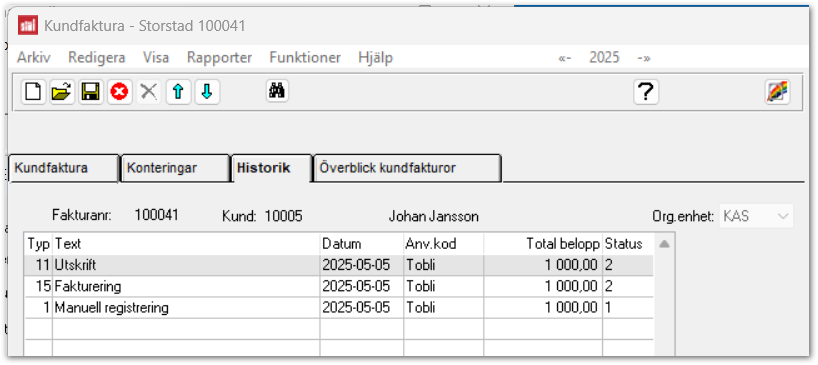Click the New document toolbar icon
The image size is (818, 365).
(x=33, y=92)
